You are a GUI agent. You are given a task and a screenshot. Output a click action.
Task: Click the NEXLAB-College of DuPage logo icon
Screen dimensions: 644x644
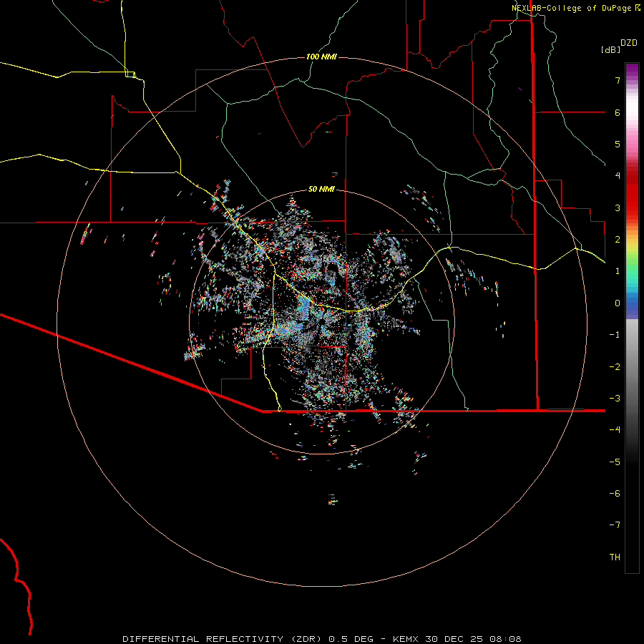click(638, 7)
